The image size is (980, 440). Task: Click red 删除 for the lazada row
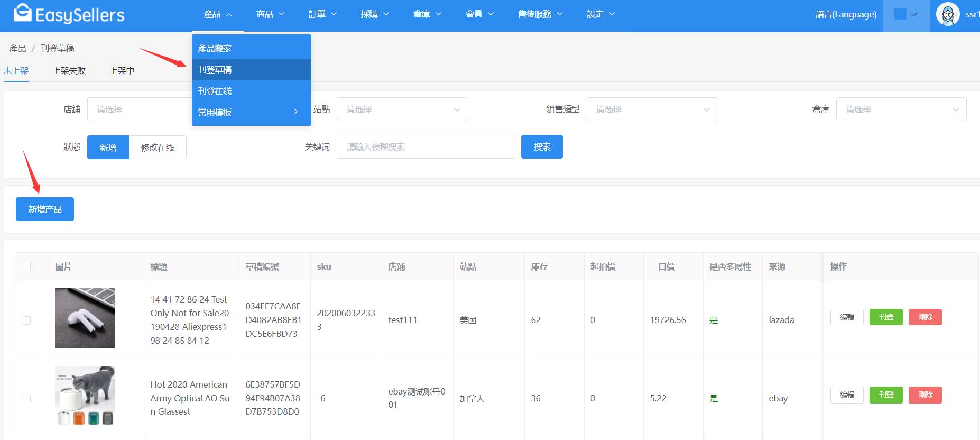[925, 317]
